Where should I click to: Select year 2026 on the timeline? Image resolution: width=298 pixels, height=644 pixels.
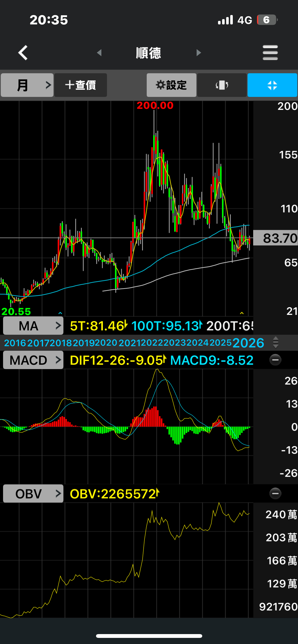248,343
